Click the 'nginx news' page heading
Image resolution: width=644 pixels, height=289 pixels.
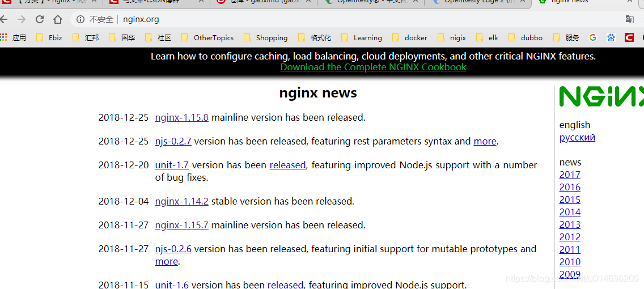point(318,93)
